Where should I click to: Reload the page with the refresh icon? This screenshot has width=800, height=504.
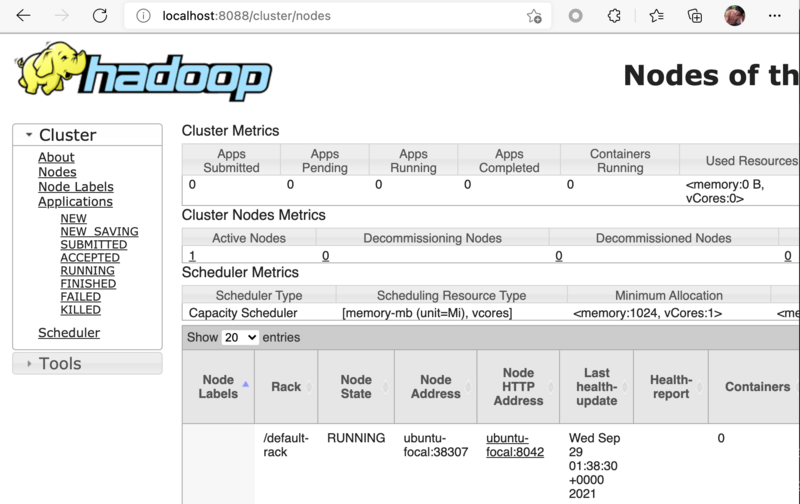coord(99,16)
